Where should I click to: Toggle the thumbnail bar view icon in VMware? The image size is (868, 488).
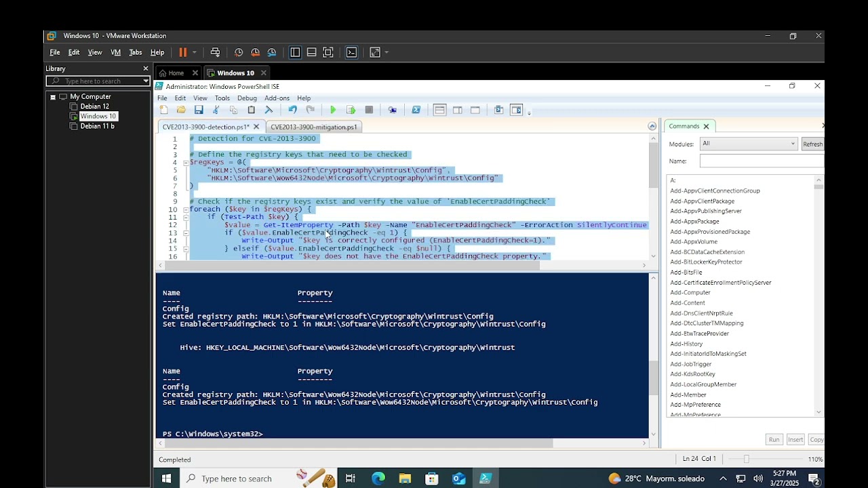click(311, 52)
